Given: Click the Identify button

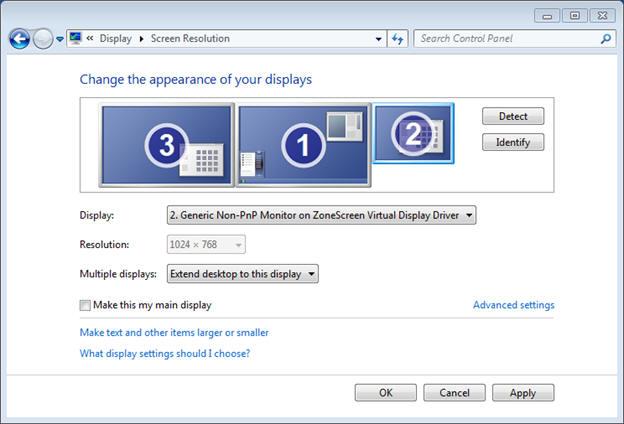Looking at the screenshot, I should 513,142.
